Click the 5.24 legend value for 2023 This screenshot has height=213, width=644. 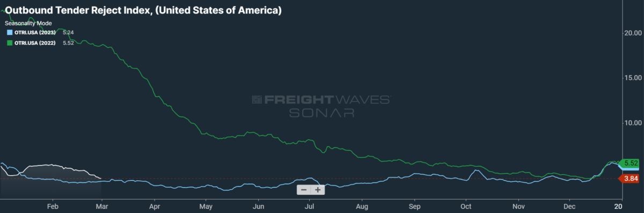pyautogui.click(x=69, y=32)
